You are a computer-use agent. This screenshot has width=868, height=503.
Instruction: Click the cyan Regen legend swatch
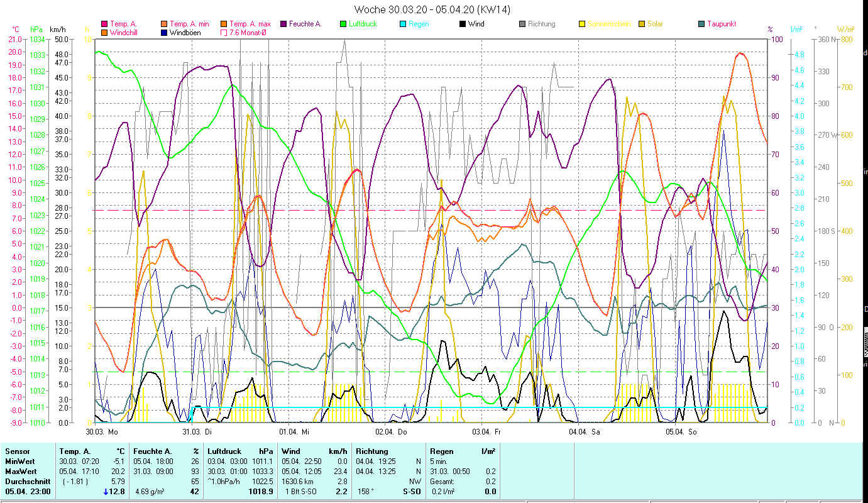pyautogui.click(x=404, y=24)
